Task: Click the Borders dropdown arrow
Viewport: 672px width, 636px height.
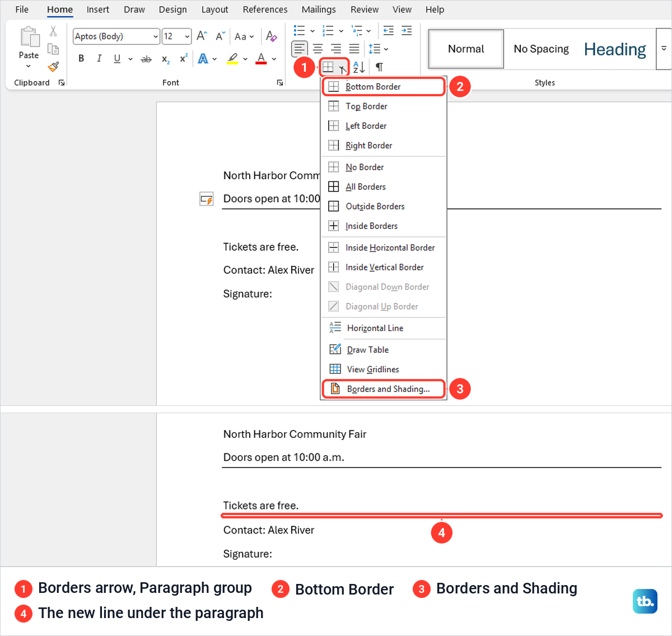Action: (342, 68)
